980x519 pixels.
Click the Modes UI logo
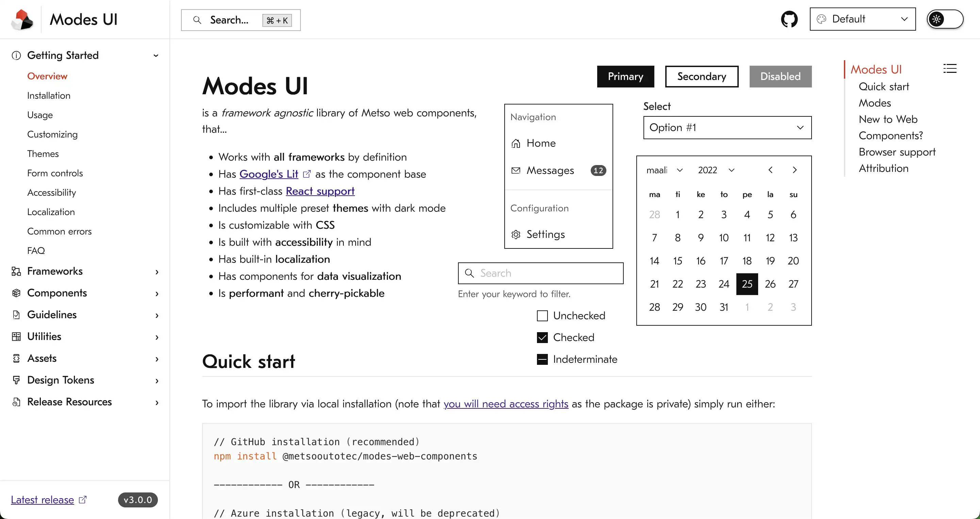[22, 19]
